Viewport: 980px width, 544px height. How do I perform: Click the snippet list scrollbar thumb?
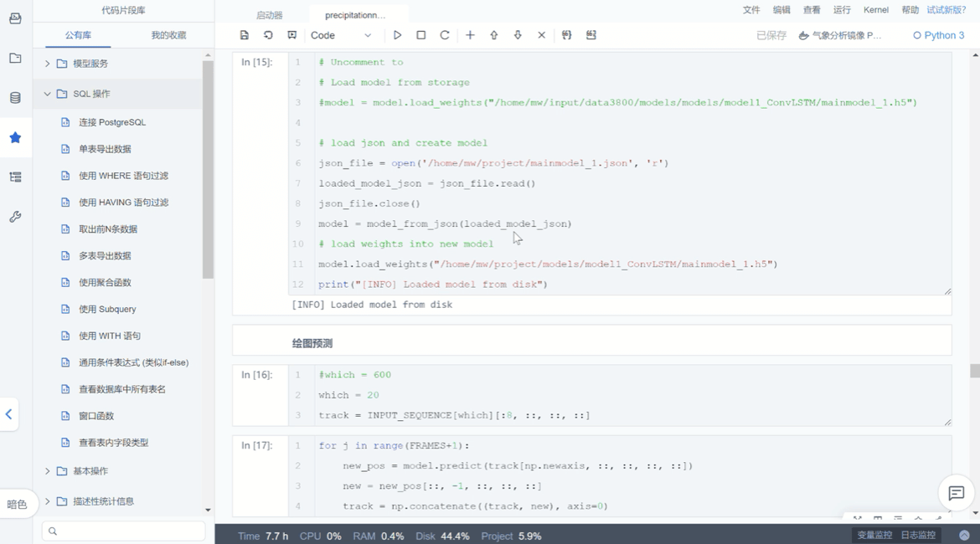coord(208,170)
